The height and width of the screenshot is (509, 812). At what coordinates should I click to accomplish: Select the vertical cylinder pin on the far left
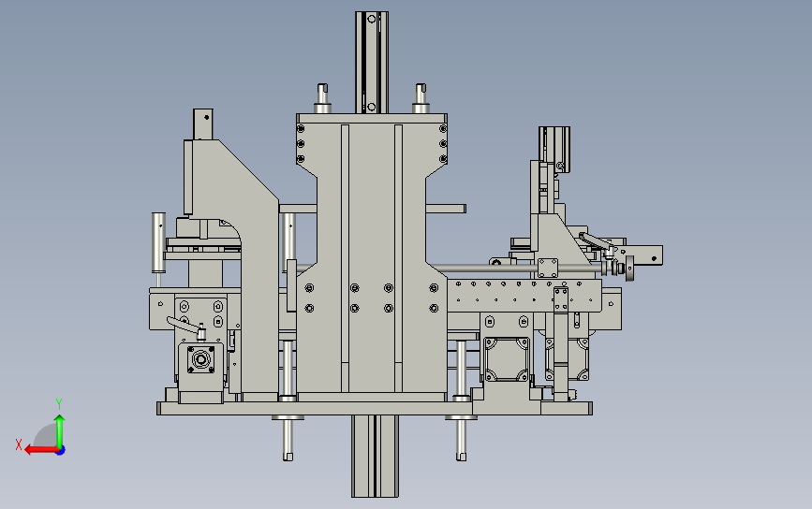[158, 242]
